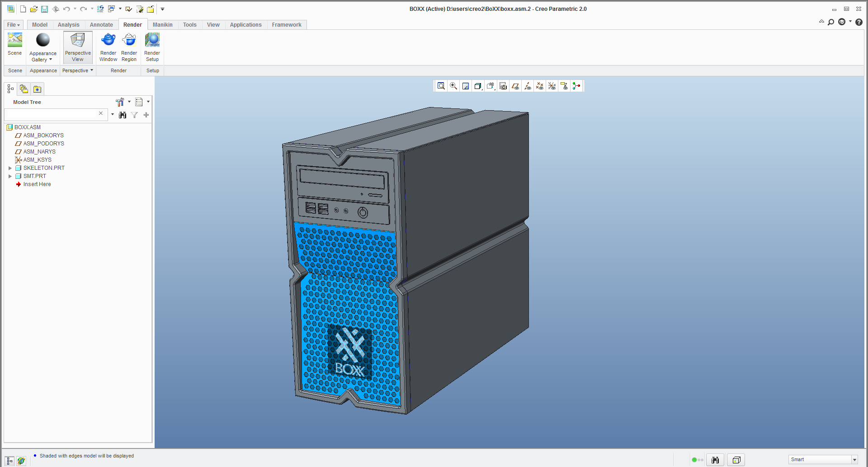This screenshot has height=467, width=868.
Task: Toggle datum plane display in graphics toolbar
Action: click(515, 86)
